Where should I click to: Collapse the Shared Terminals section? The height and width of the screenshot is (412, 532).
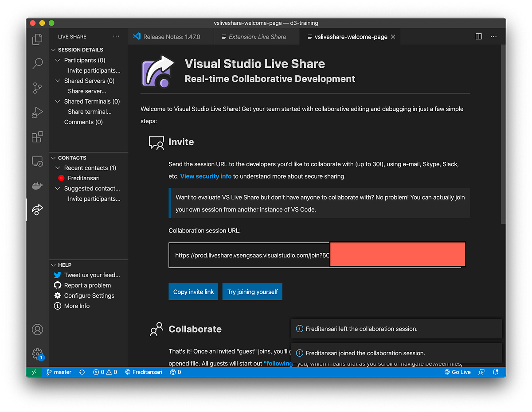(58, 101)
